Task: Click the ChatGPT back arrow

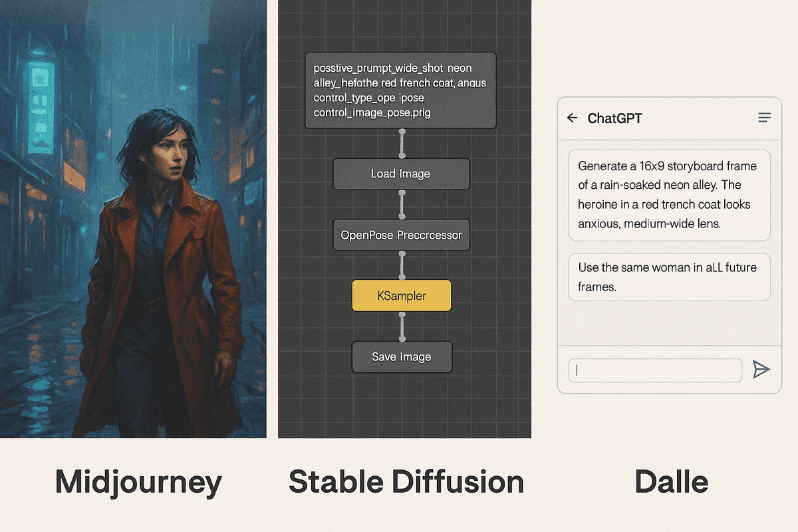Action: point(572,118)
